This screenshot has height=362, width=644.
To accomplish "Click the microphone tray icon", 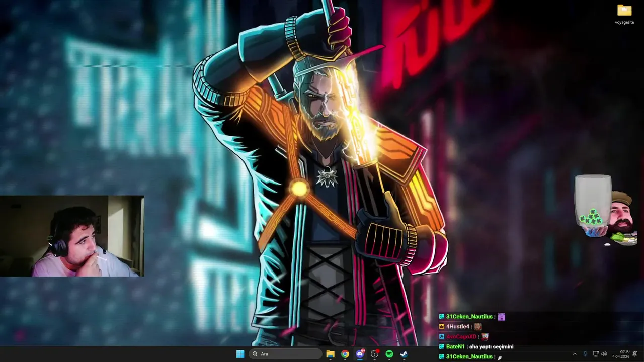I will point(585,354).
